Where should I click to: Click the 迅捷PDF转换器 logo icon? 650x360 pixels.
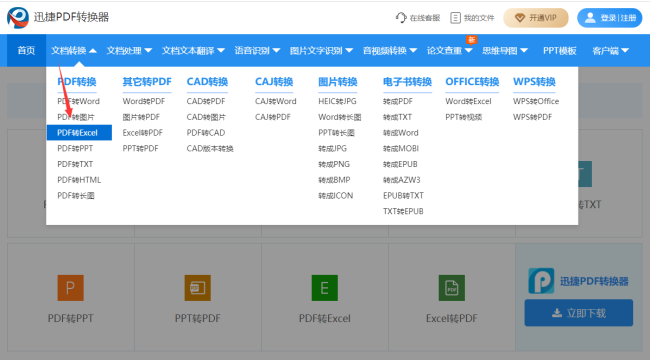point(18,17)
